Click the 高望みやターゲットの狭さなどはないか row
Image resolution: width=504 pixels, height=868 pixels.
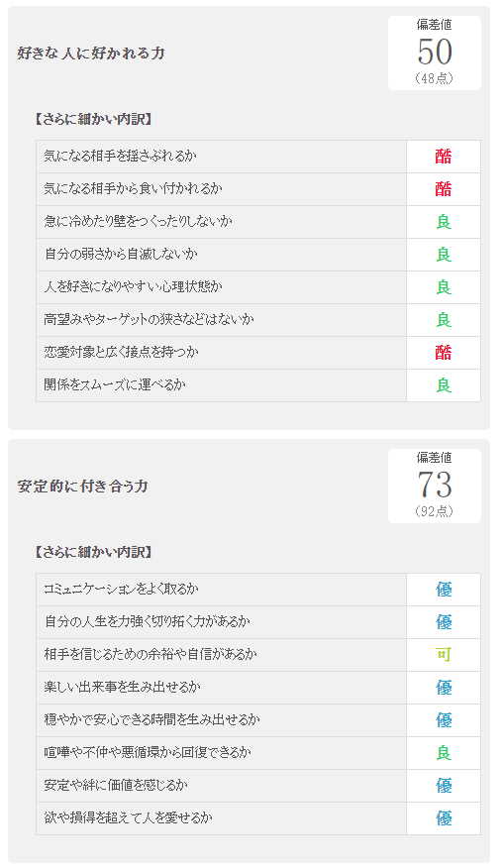(x=258, y=320)
